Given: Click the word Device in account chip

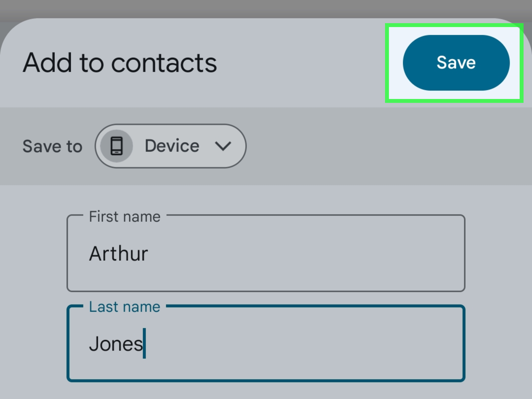Looking at the screenshot, I should 172,146.
